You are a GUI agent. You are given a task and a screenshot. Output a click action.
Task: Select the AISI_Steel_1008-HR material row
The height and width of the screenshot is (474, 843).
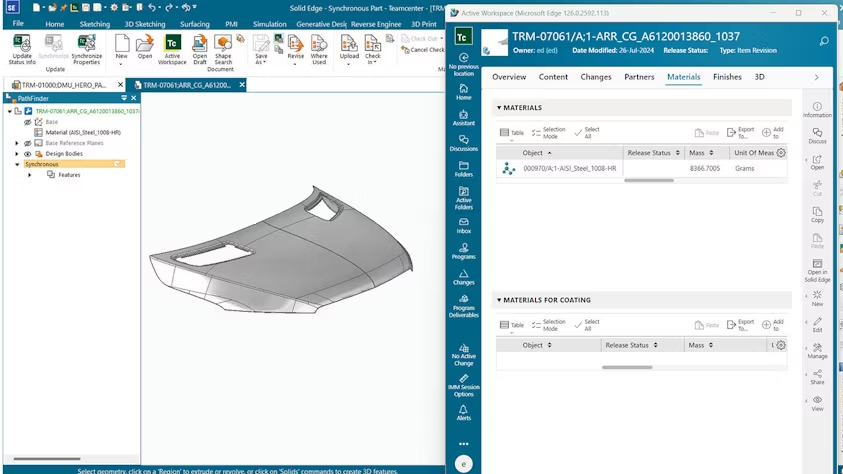[x=570, y=168]
